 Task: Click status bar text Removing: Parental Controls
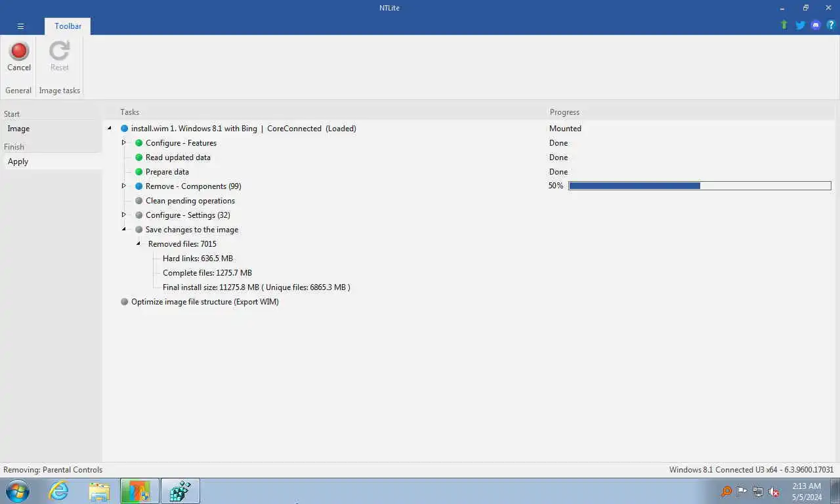coord(53,470)
